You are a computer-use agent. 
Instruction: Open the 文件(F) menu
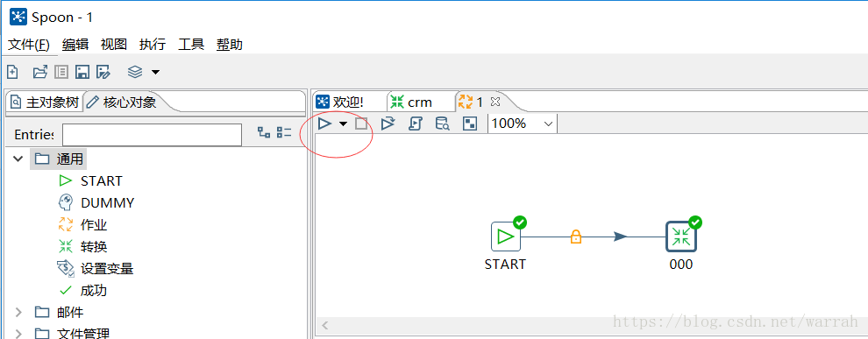click(x=29, y=45)
